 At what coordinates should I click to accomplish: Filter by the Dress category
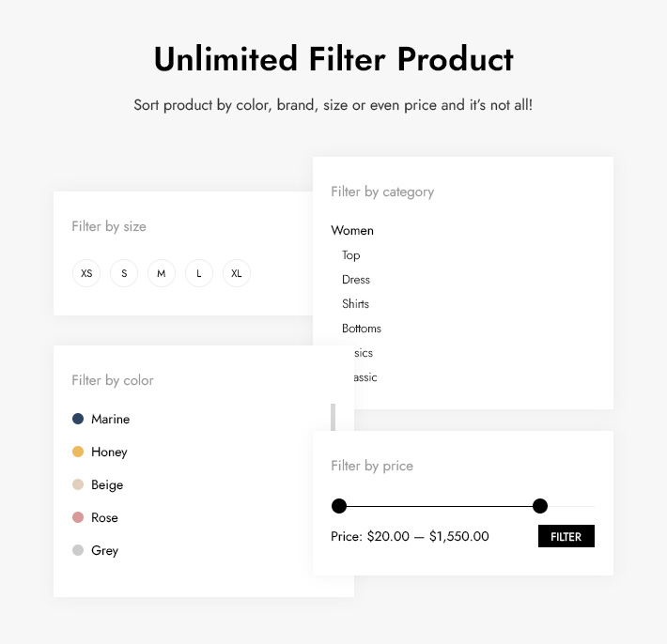point(356,279)
